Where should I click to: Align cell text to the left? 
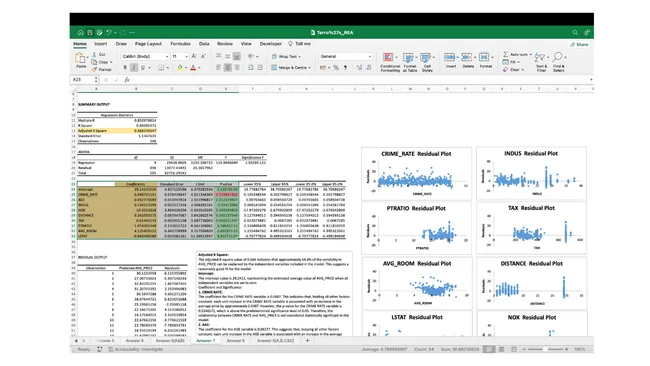218,67
